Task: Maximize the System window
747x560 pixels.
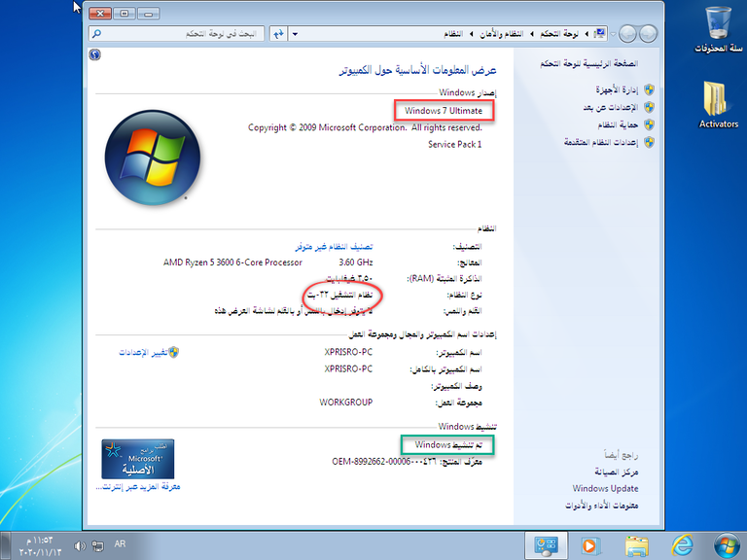Action: pos(124,14)
